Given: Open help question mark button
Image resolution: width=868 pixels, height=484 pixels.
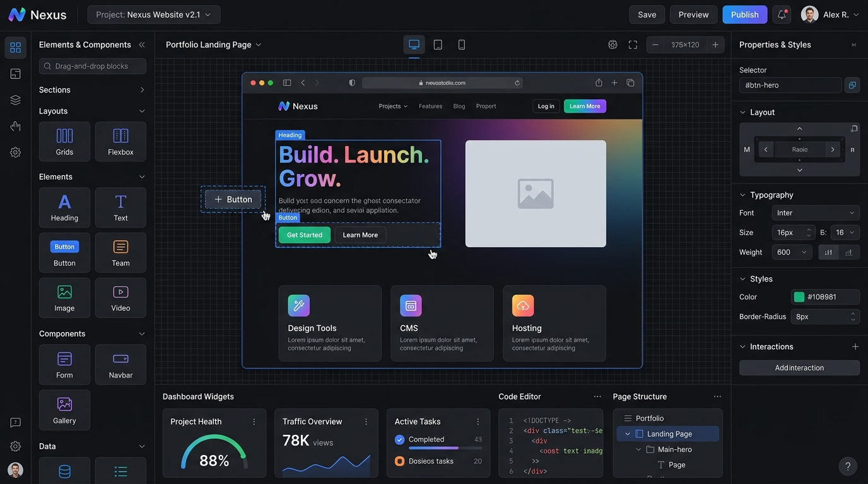Looking at the screenshot, I should pyautogui.click(x=848, y=466).
